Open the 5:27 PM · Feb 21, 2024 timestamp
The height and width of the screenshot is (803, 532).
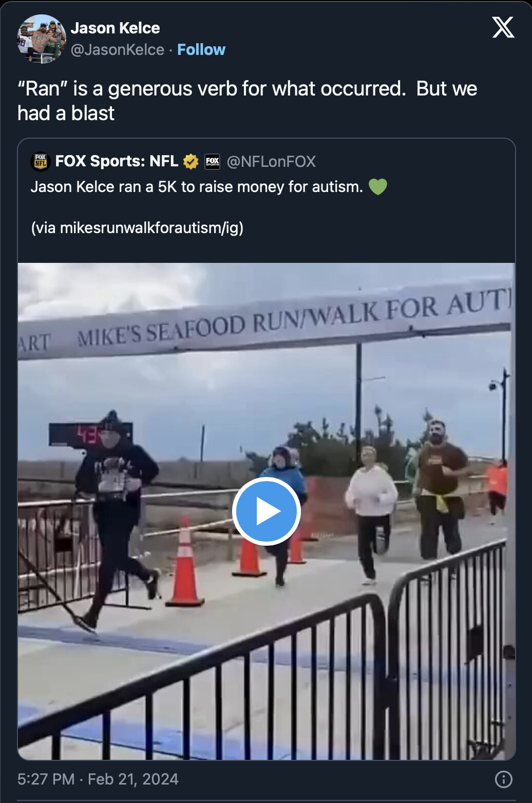[98, 779]
